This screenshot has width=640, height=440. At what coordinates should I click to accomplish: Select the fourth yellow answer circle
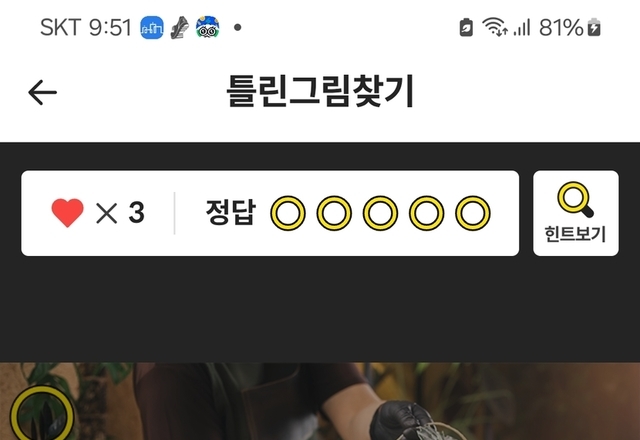click(x=427, y=213)
